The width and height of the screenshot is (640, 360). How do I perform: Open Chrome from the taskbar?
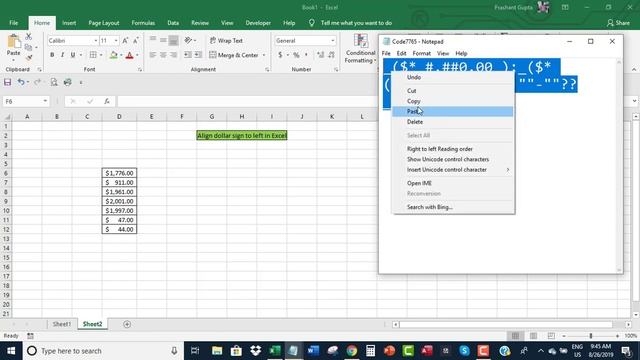tap(351, 351)
